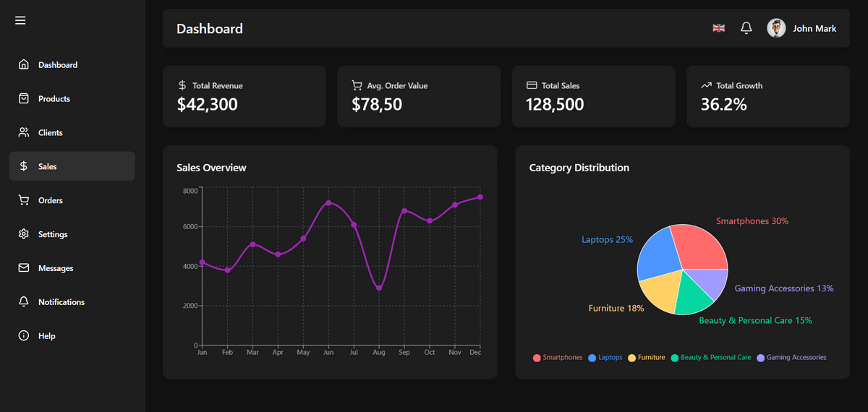Toggle the Laptops legend entry
Image resolution: width=868 pixels, height=412 pixels.
tap(605, 358)
